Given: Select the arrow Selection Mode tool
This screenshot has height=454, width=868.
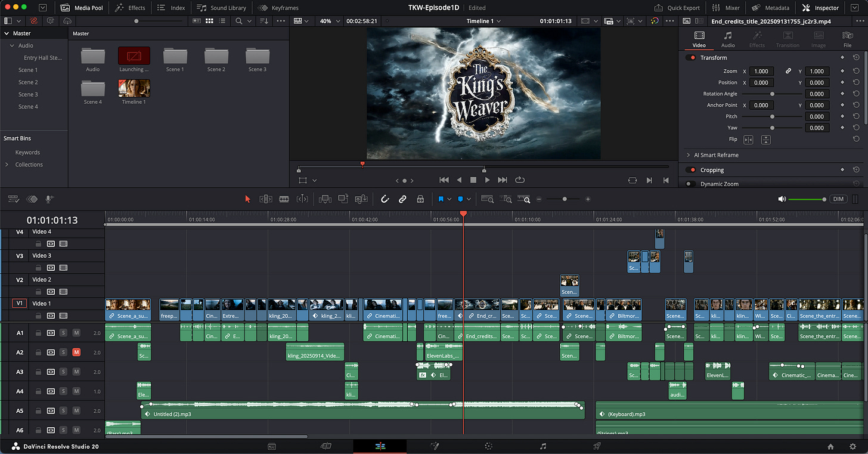Looking at the screenshot, I should [248, 199].
